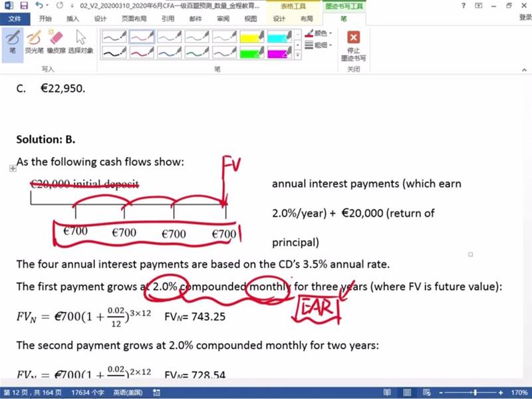Open the Review (审阅) tab
The height and width of the screenshot is (399, 532).
(223, 19)
